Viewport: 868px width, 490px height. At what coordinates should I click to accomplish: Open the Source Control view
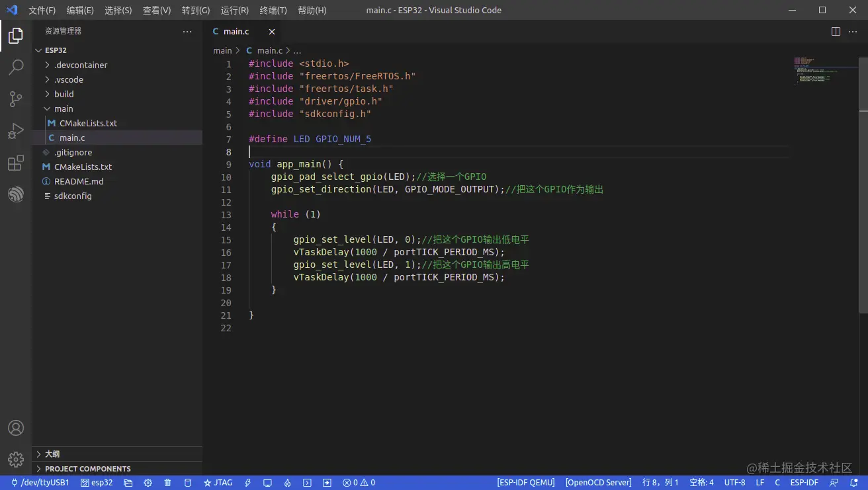[16, 99]
